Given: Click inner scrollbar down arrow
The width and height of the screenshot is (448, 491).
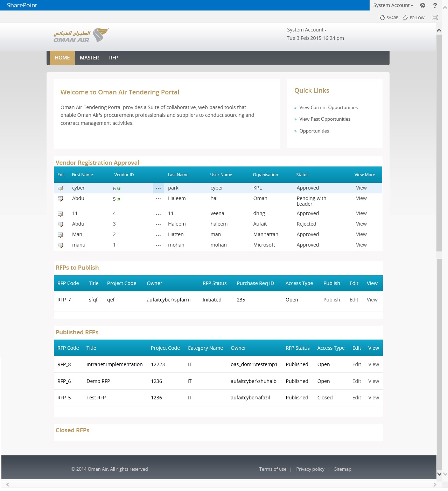Looking at the screenshot, I should [x=439, y=474].
